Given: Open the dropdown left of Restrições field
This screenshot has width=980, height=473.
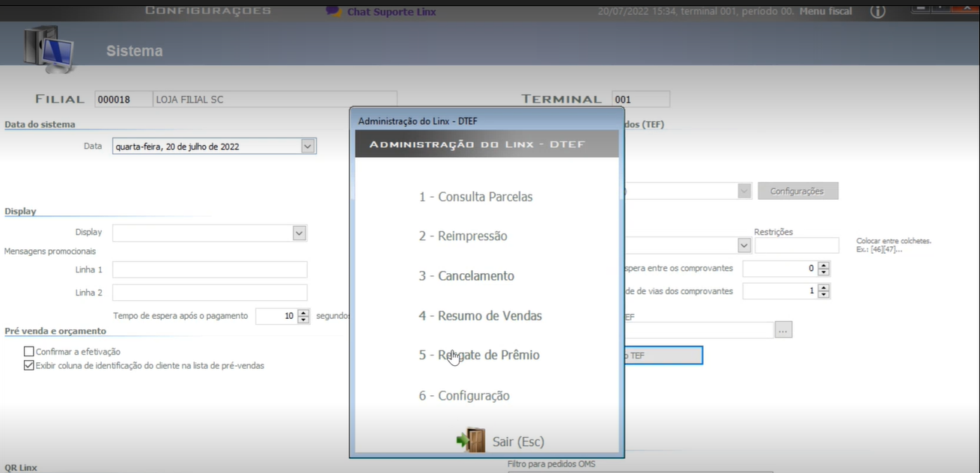Looking at the screenshot, I should pyautogui.click(x=744, y=245).
